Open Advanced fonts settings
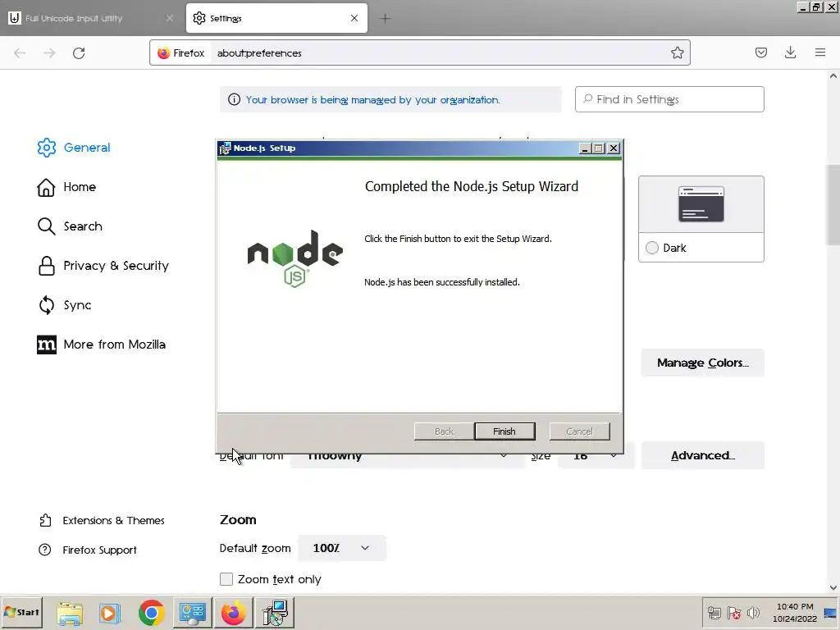 point(703,455)
